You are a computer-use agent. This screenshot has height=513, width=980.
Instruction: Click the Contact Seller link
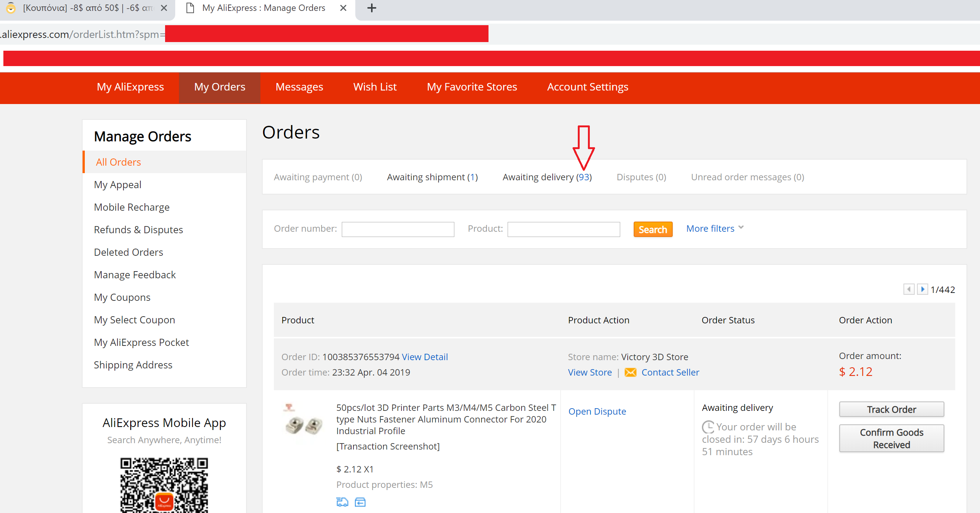(x=670, y=372)
